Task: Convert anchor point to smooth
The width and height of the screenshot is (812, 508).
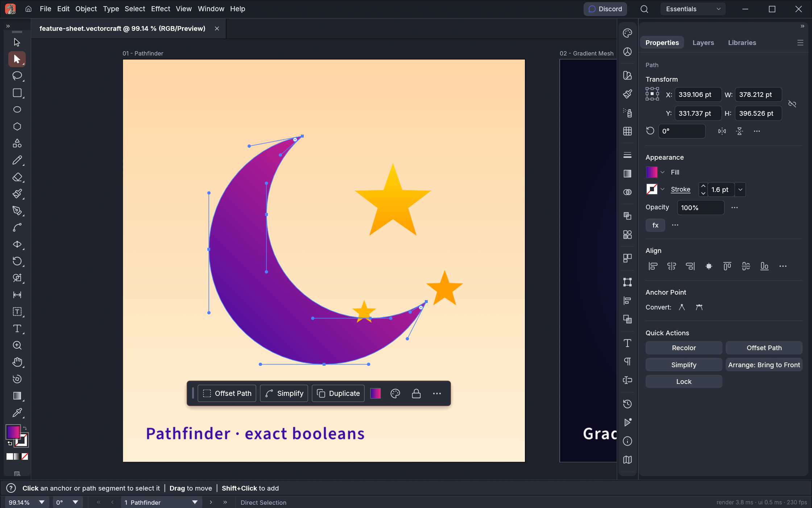Action: 699,307
